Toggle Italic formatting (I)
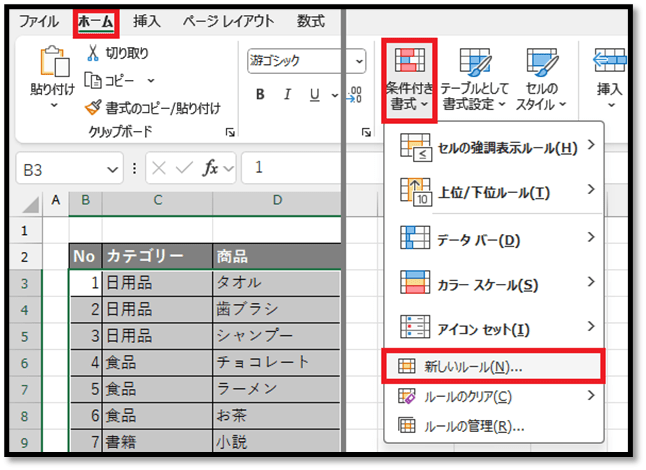 tap(287, 95)
